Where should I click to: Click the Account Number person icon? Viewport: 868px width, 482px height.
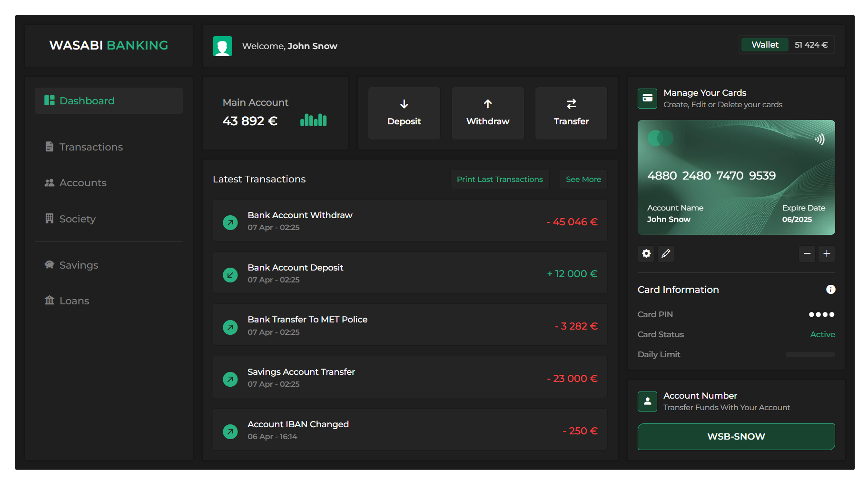tap(647, 402)
